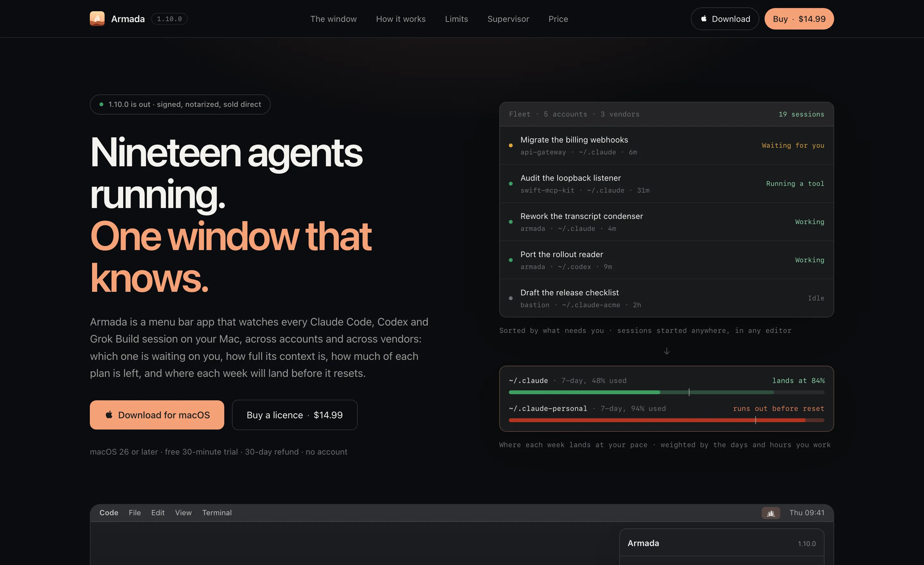Select Migrate the billing webhooks session
The image size is (924, 565).
click(666, 145)
